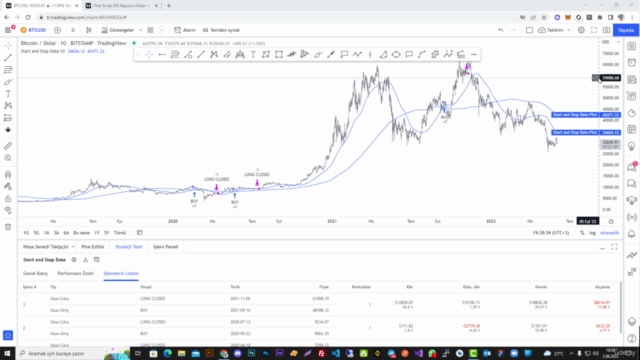Click the blue Yayınla publish button
Screen dimensions: 640x360
[626, 30]
